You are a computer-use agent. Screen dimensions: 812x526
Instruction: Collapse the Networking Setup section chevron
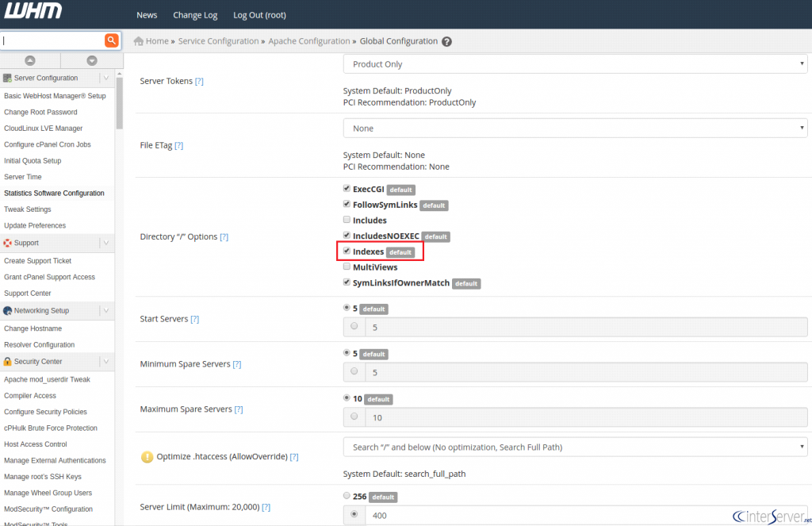point(106,310)
